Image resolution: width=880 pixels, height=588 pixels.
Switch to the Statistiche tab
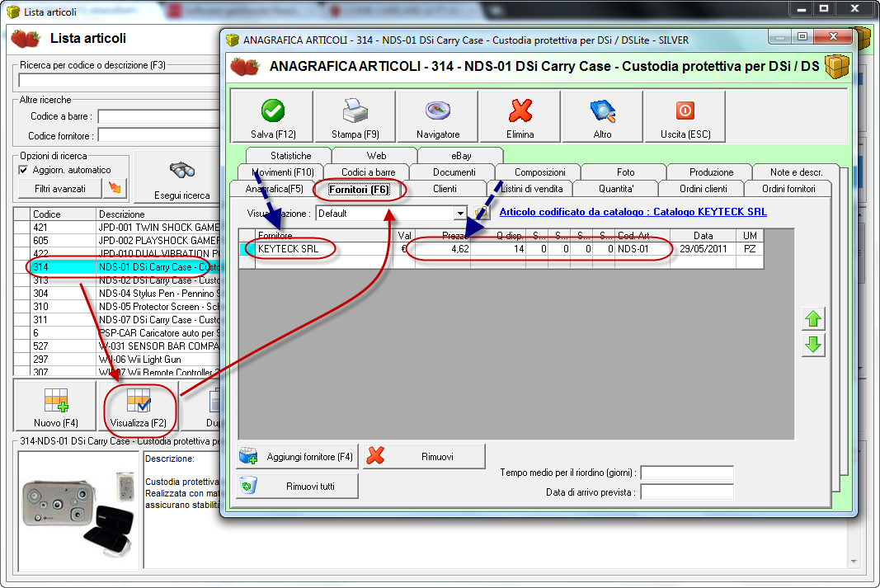[x=290, y=155]
